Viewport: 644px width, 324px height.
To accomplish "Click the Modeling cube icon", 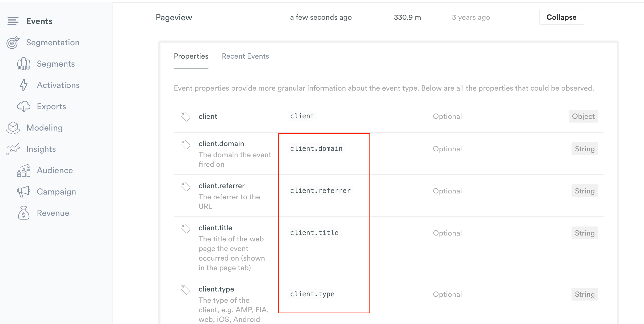I will (13, 128).
